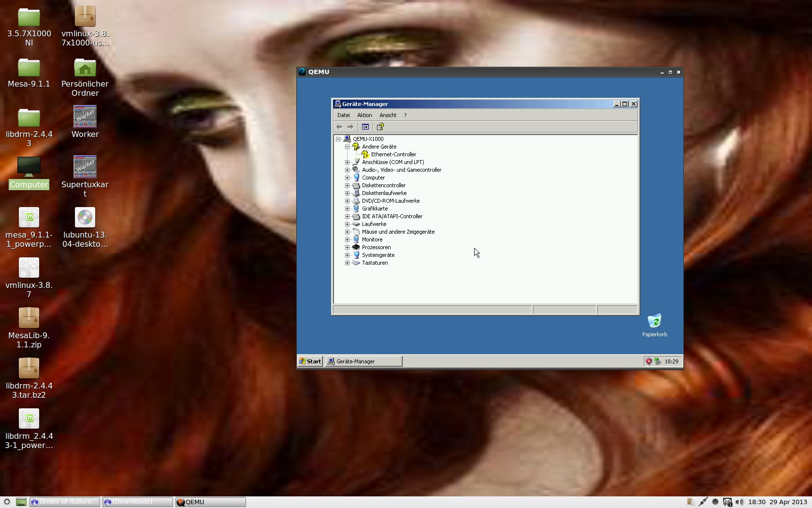Click the Windows Start button
This screenshot has width=812, height=508.
tap(310, 361)
